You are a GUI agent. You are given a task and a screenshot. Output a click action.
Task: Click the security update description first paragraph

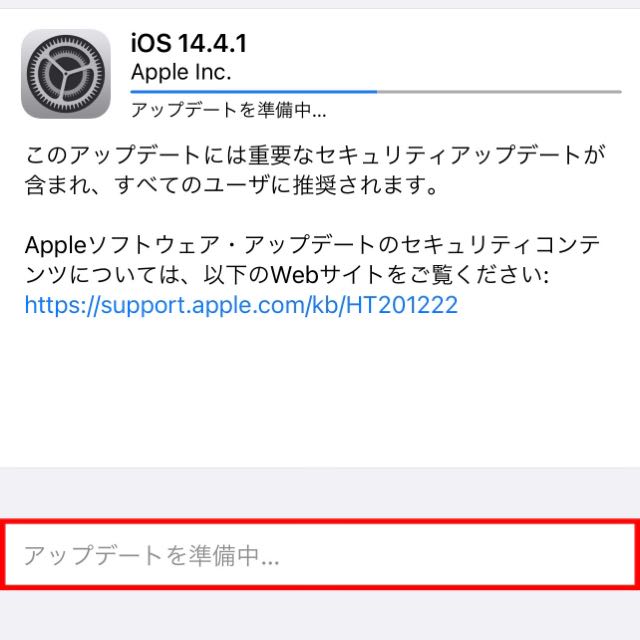click(x=314, y=170)
